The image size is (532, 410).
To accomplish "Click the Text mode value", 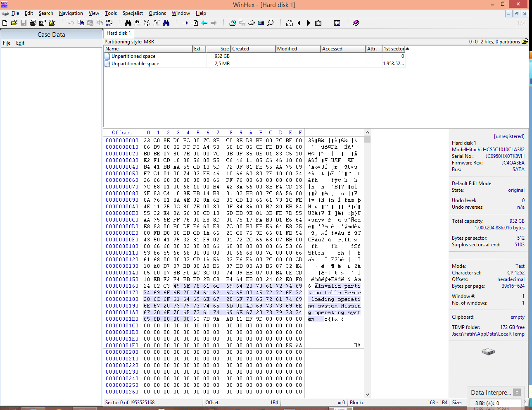I will click(520, 266).
